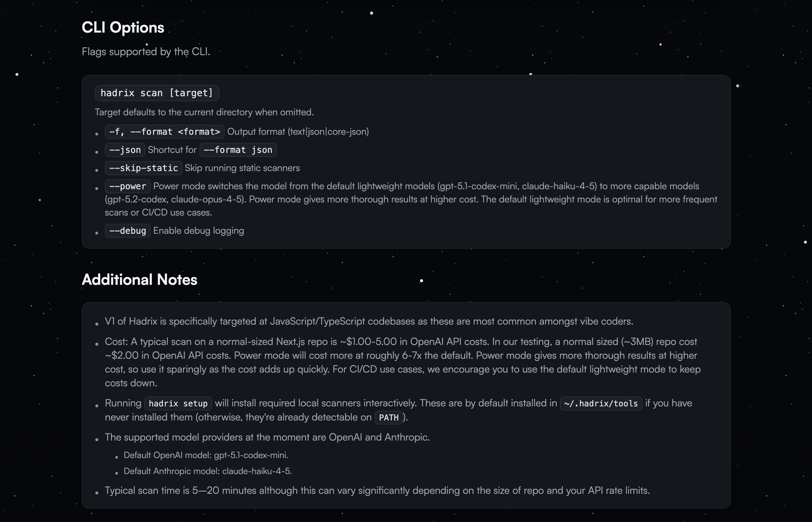Click the "Typical scan time" note line
Image resolution: width=812 pixels, height=522 pixels.
point(377,490)
